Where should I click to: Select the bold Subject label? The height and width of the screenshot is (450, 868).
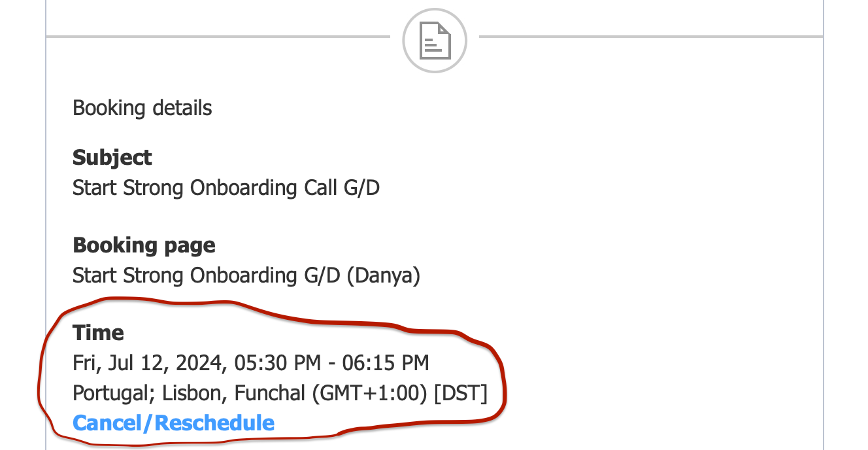pyautogui.click(x=112, y=158)
